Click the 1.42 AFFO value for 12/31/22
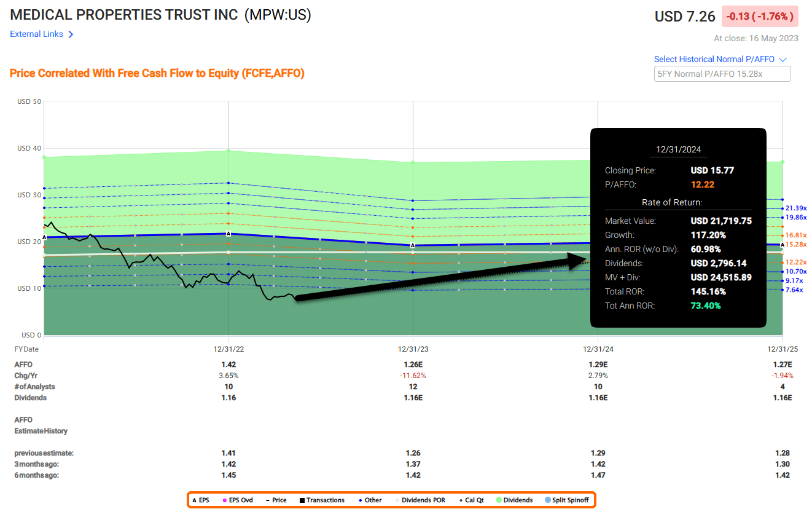812x517 pixels. pos(228,365)
